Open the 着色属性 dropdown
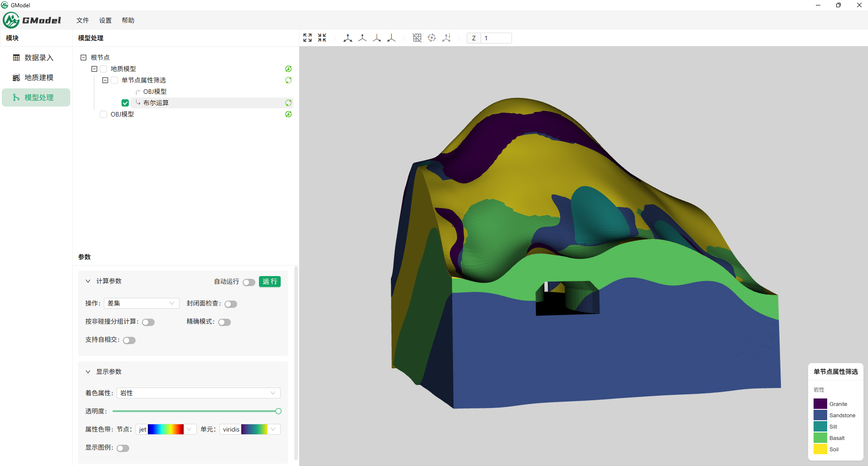868x466 pixels. pyautogui.click(x=198, y=393)
